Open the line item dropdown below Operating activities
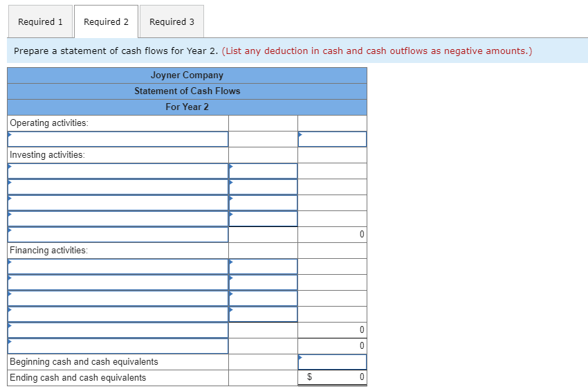Screen dimensions: 588x389 click(118, 139)
